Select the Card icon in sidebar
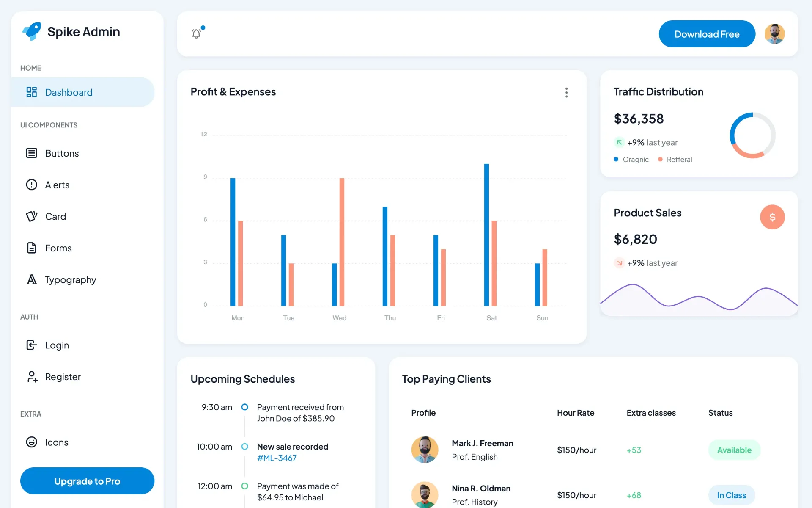The image size is (812, 508). click(32, 216)
